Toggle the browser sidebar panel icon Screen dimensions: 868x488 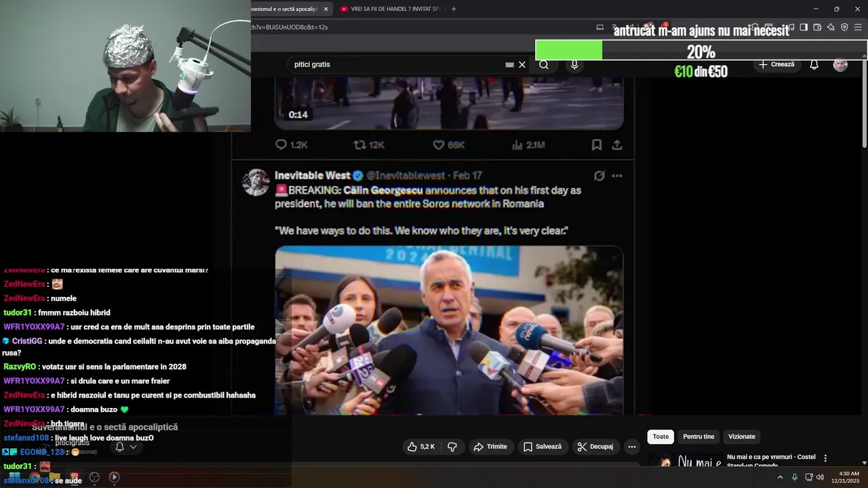pos(804,27)
